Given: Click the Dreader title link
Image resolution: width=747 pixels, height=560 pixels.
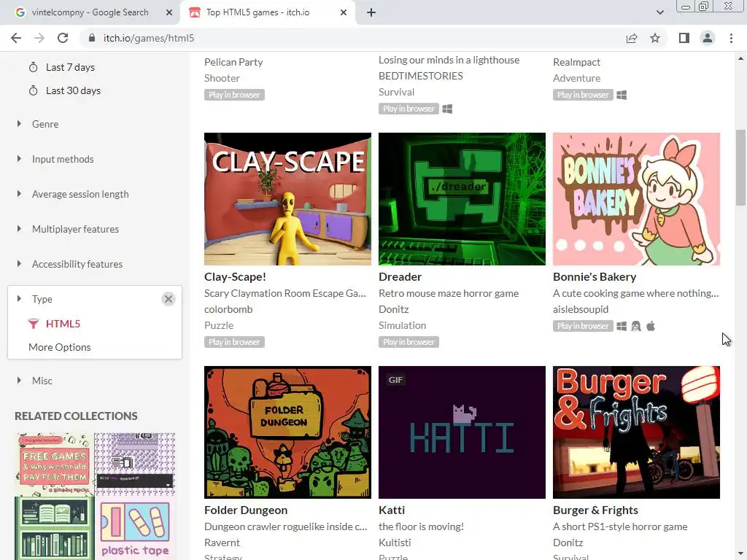Looking at the screenshot, I should point(400,276).
